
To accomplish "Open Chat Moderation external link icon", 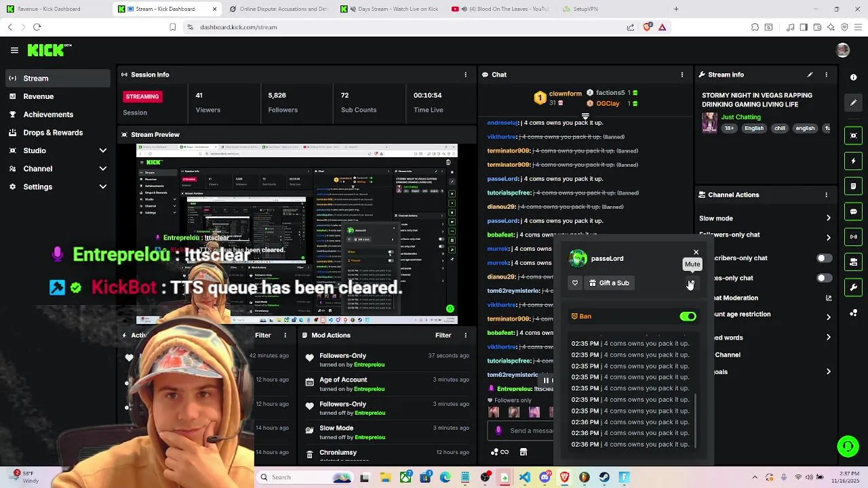I will click(828, 298).
